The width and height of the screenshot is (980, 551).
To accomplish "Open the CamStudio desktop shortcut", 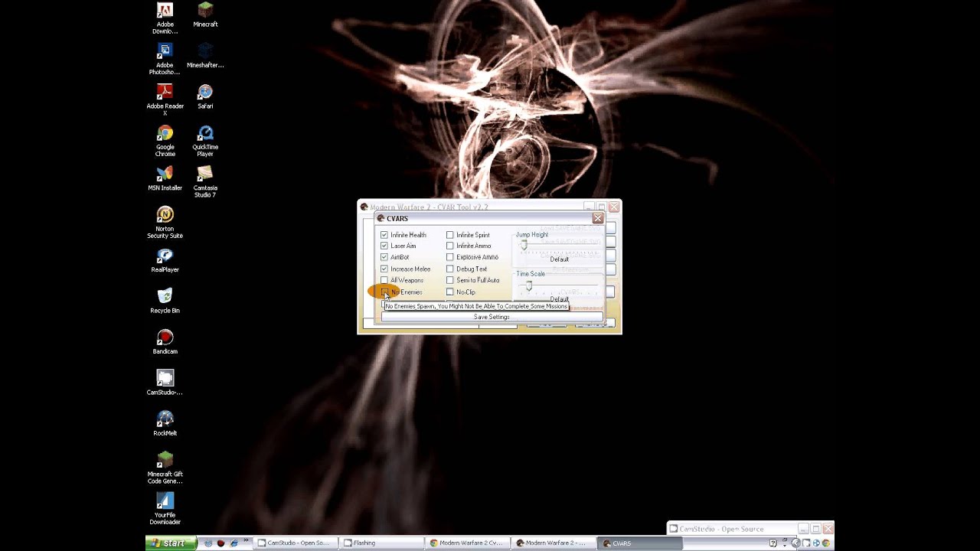I will coord(165,383).
